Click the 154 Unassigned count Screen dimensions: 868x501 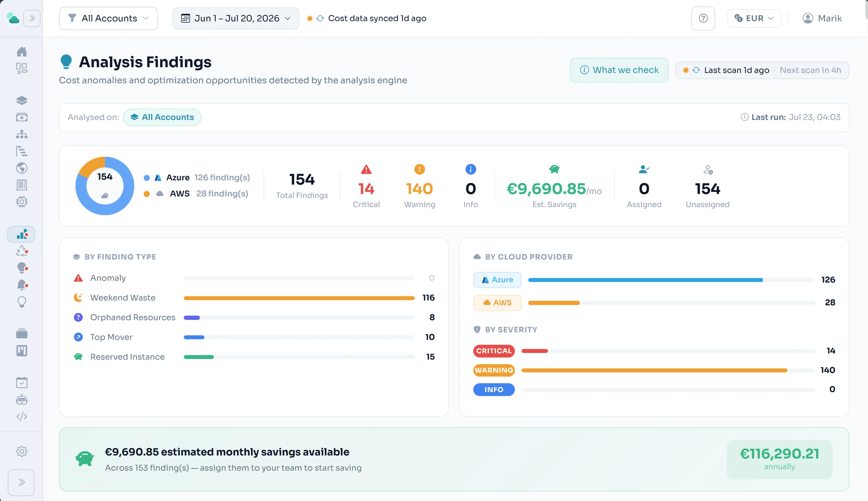click(707, 189)
